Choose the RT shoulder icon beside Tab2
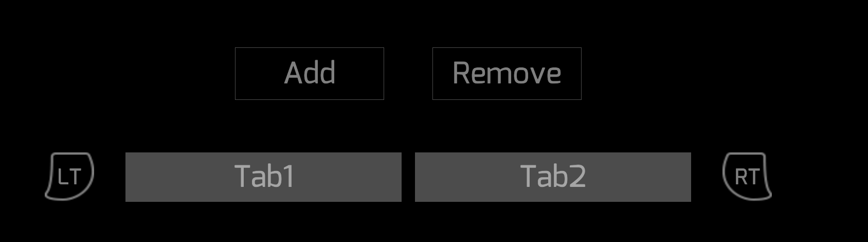This screenshot has height=242, width=868. [x=747, y=176]
